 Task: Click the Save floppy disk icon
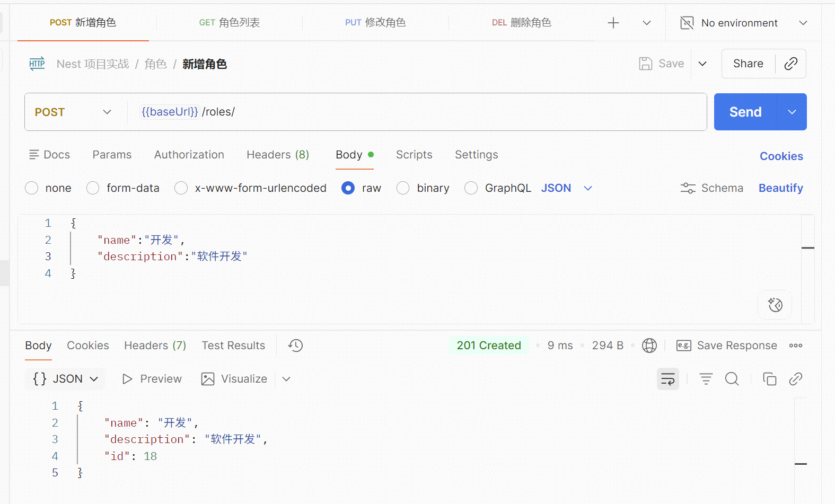[645, 64]
